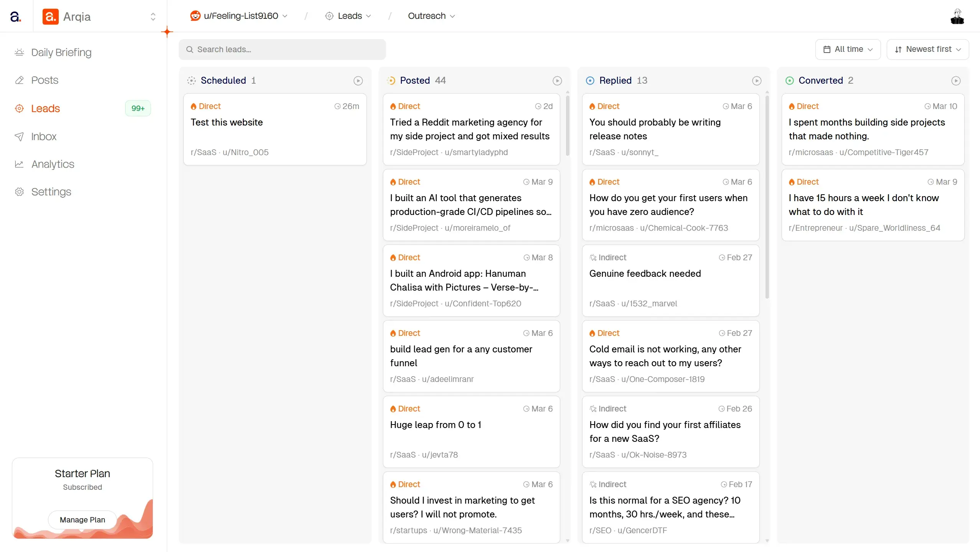Click the play icon on the Scheduled column
The image size is (980, 552).
(358, 80)
